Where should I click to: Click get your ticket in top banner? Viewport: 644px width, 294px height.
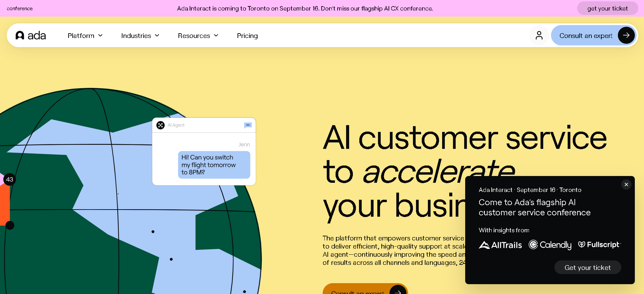tap(607, 8)
